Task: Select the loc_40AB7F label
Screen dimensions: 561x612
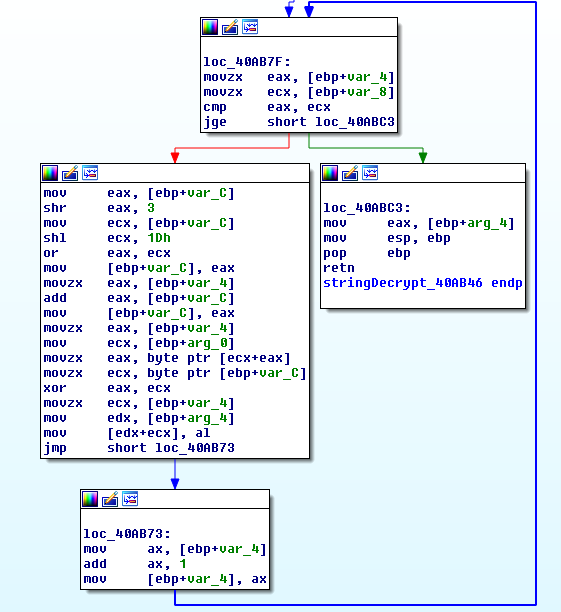Action: (x=247, y=62)
